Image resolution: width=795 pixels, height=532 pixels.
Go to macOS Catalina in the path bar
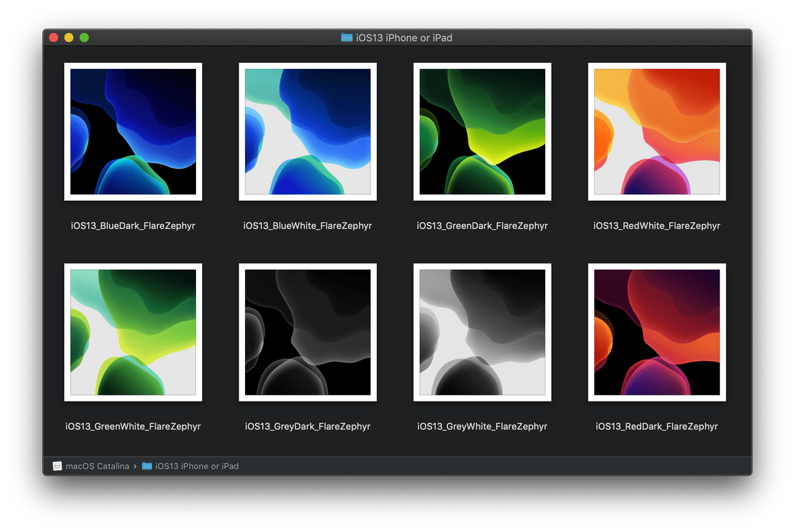[97, 466]
